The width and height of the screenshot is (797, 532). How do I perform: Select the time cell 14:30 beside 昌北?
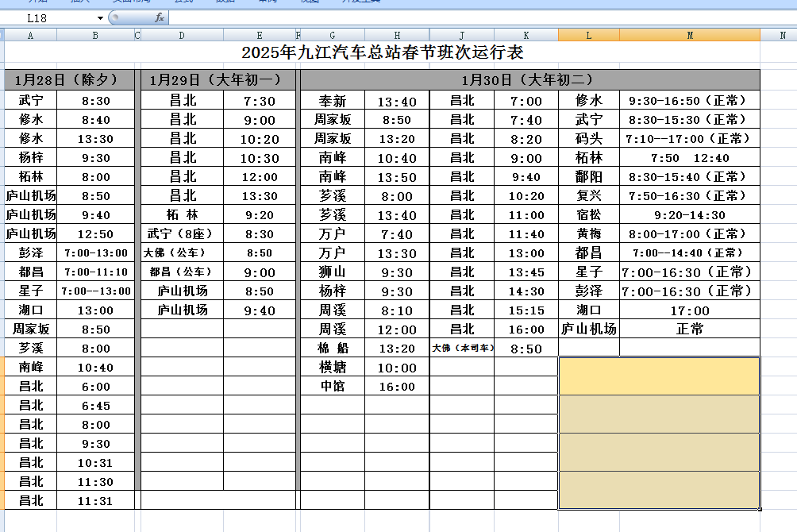[526, 291]
